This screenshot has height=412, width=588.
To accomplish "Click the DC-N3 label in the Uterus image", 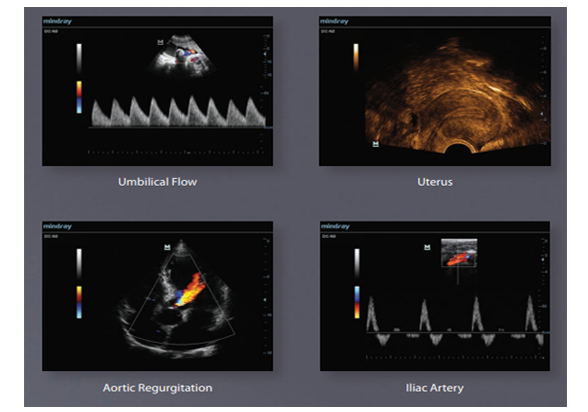I will (x=328, y=31).
